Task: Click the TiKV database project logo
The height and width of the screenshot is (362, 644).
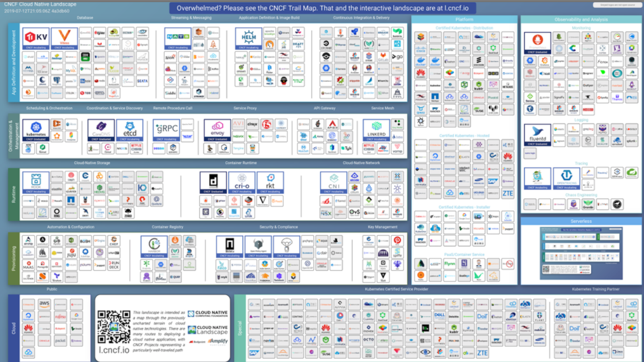Action: pyautogui.click(x=36, y=38)
